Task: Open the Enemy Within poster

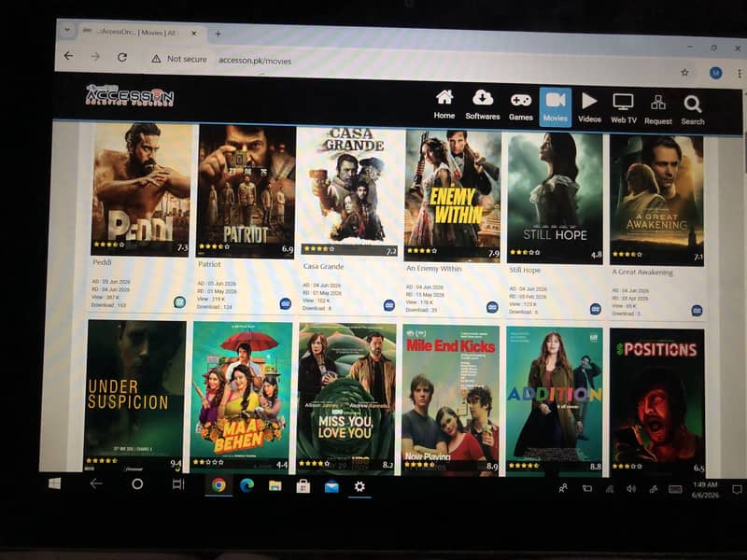Action: [453, 196]
